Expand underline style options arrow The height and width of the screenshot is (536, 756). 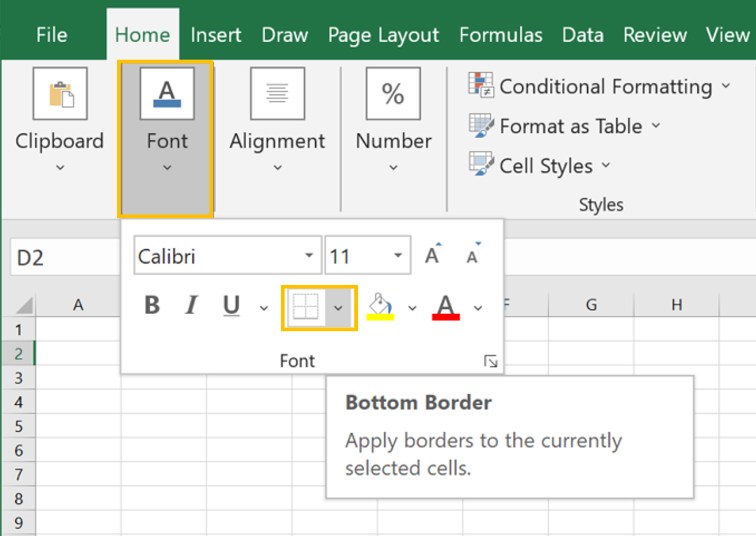[264, 308]
